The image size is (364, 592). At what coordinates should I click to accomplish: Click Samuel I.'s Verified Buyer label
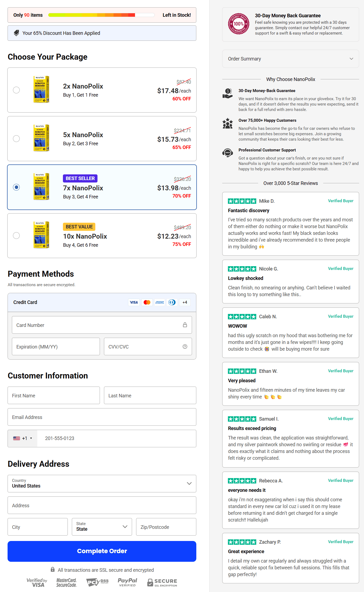tap(341, 419)
